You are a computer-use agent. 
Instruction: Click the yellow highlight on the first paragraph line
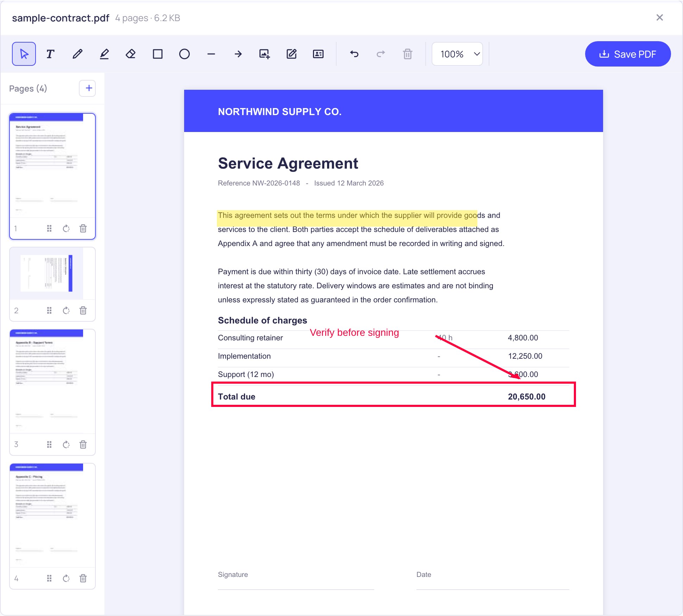347,218
